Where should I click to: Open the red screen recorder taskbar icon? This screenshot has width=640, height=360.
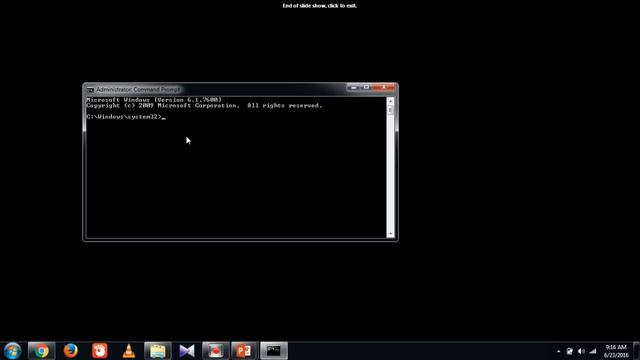pos(100,351)
